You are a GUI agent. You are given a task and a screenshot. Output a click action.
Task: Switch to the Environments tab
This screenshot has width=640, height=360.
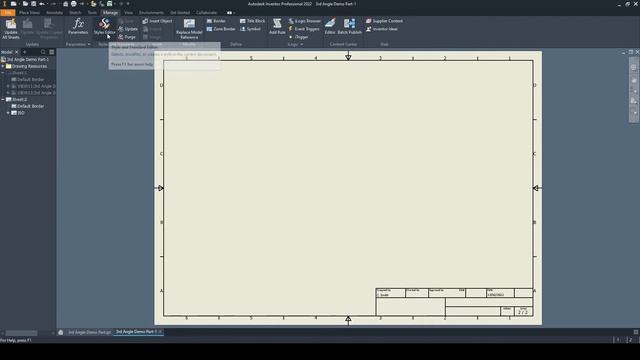point(151,13)
